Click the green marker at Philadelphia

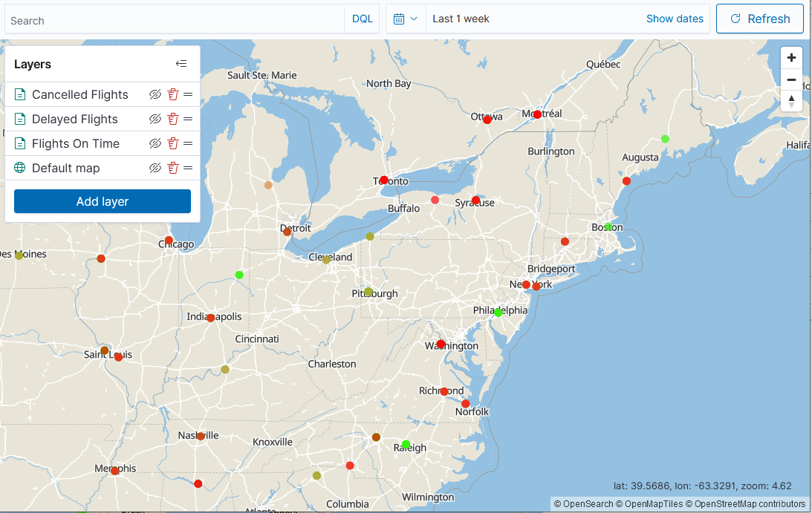pos(498,313)
